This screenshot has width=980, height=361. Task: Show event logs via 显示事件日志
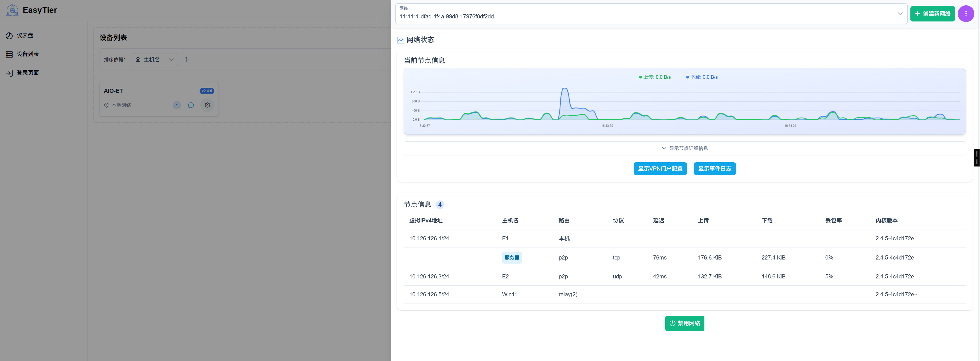tap(714, 168)
